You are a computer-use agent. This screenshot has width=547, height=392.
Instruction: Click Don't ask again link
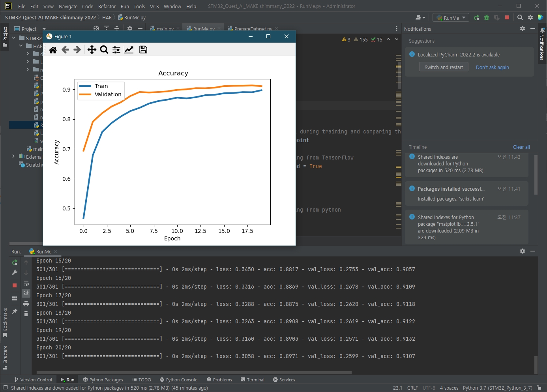click(x=492, y=67)
